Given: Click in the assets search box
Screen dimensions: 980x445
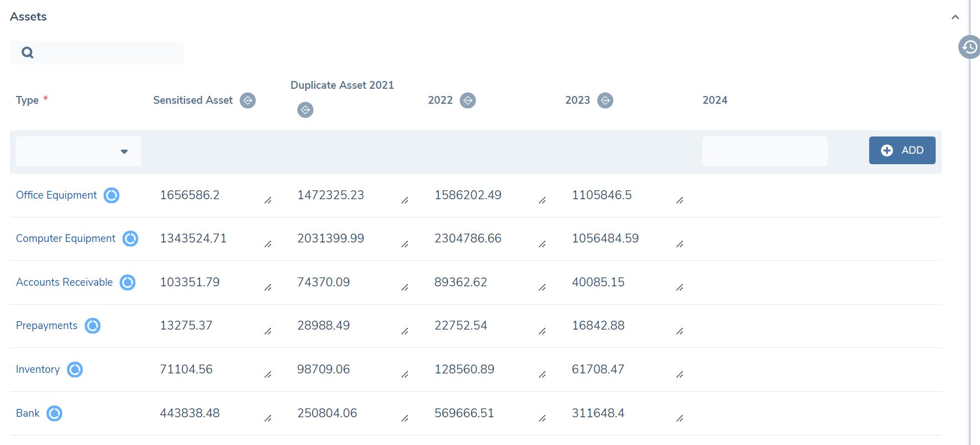Looking at the screenshot, I should pyautogui.click(x=105, y=53).
